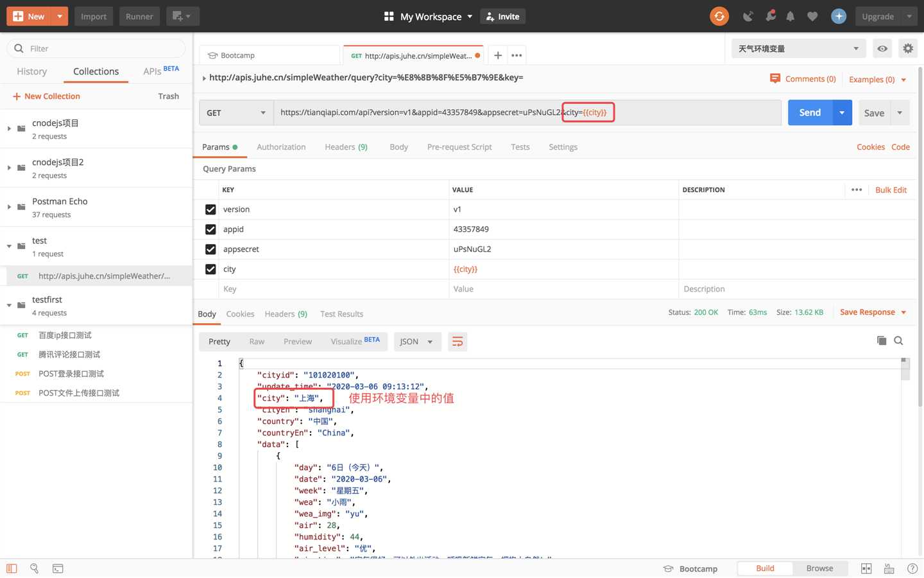Switch to Browse mode

click(819, 568)
